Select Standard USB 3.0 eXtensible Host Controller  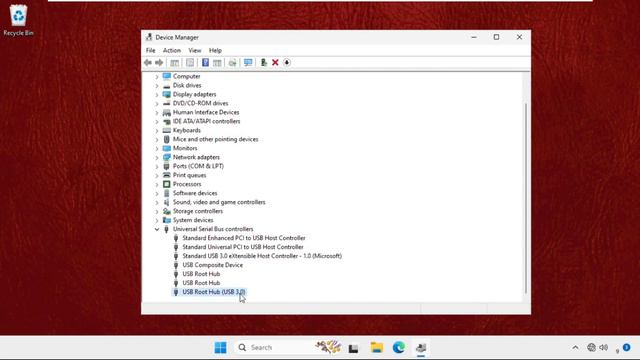[262, 256]
